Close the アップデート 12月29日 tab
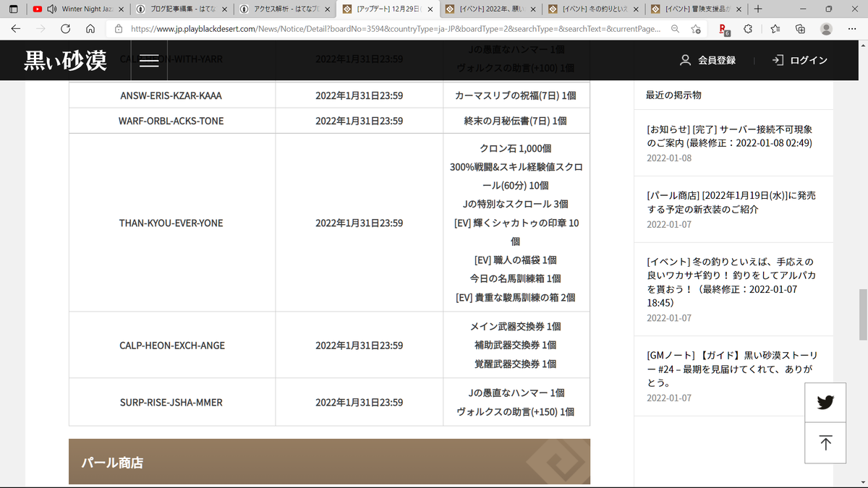The height and width of the screenshot is (488, 868). pyautogui.click(x=431, y=9)
